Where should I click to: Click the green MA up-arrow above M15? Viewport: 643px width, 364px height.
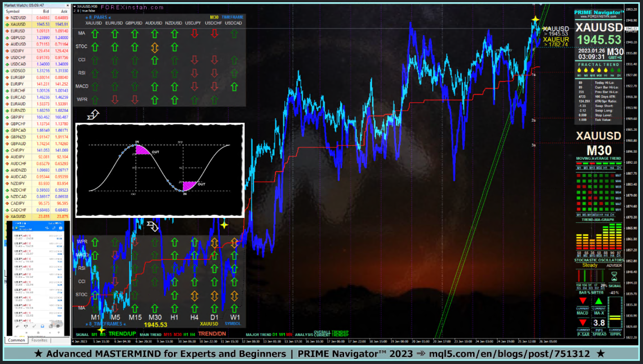135,309
